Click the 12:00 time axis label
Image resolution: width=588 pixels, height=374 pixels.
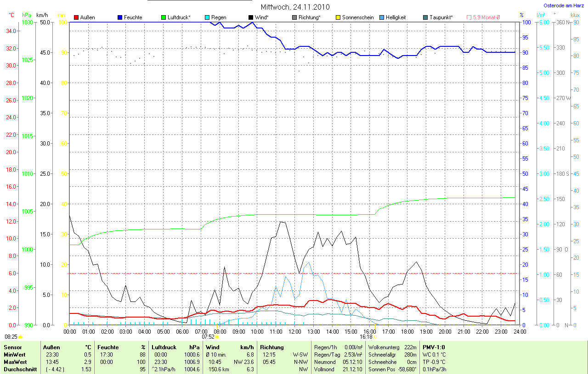coord(294,331)
